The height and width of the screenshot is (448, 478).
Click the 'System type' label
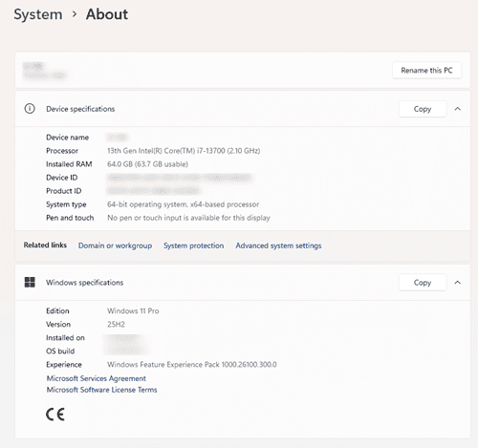tap(66, 204)
